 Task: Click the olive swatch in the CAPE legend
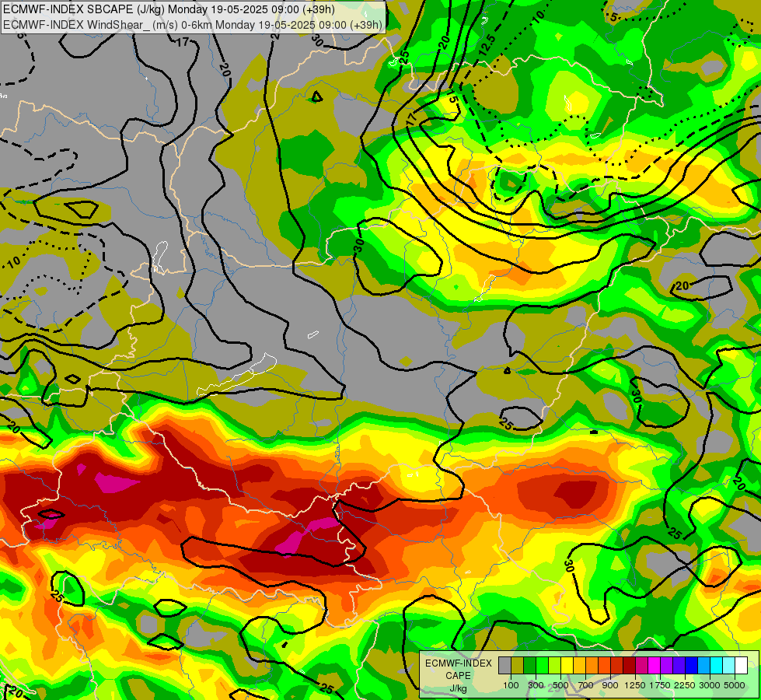point(517,665)
